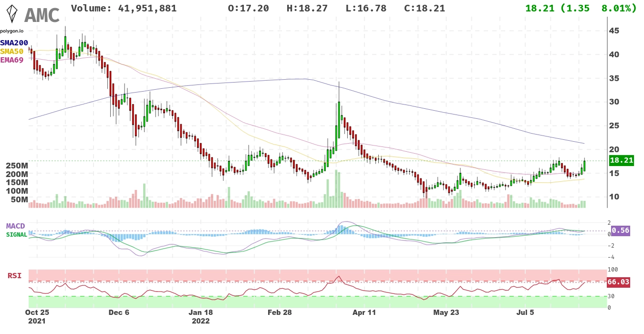Click the 100 label on the RSI axis
The image size is (644, 334).
(x=613, y=270)
